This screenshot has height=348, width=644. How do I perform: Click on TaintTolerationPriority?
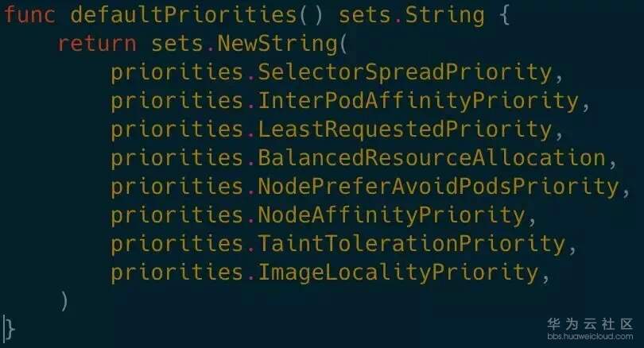point(411,244)
